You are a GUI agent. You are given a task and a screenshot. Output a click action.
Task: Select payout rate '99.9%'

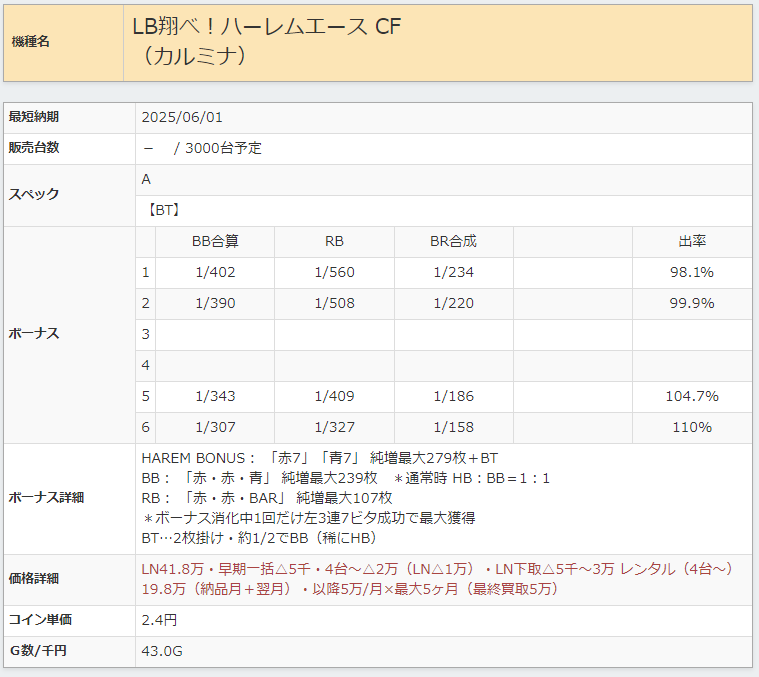(x=692, y=303)
